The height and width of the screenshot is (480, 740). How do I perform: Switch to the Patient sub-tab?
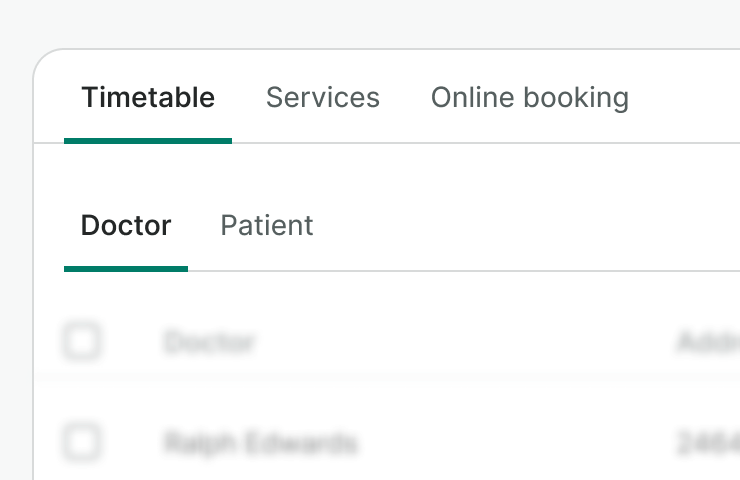point(267,226)
